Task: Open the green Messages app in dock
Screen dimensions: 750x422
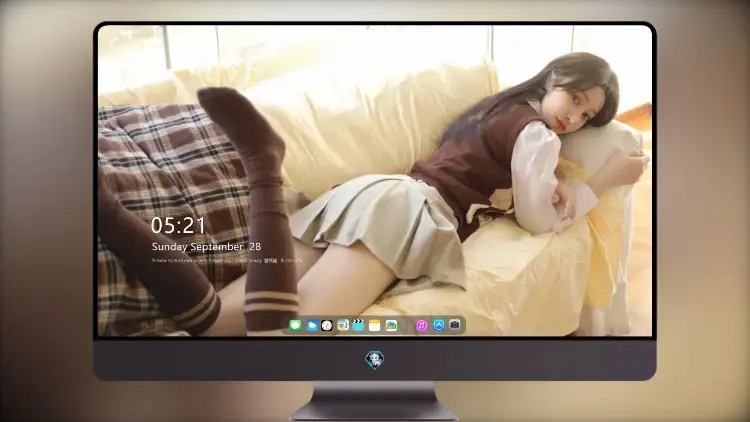Action: [295, 325]
